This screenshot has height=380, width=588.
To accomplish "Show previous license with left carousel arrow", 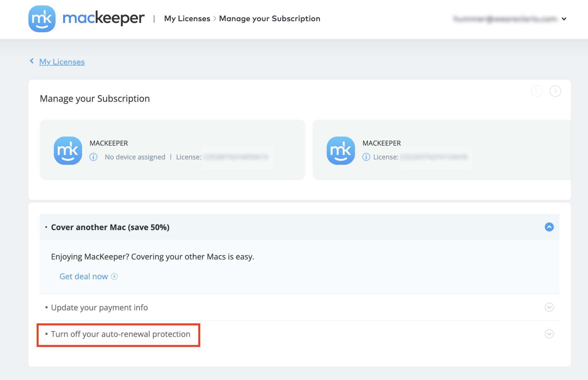I will (537, 91).
